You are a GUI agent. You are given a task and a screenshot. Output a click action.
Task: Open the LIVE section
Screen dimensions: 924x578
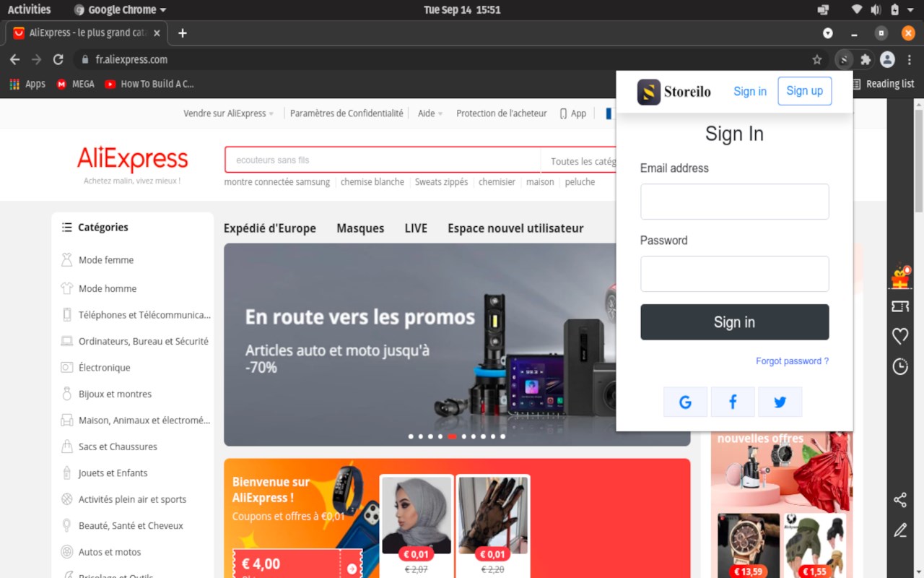tap(416, 228)
